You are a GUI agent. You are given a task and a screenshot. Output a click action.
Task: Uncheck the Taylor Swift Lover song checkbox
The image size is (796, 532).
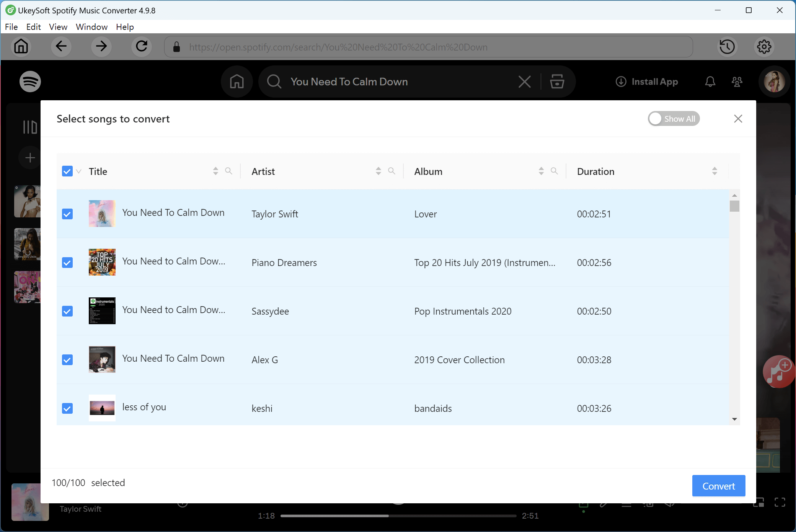(67, 214)
